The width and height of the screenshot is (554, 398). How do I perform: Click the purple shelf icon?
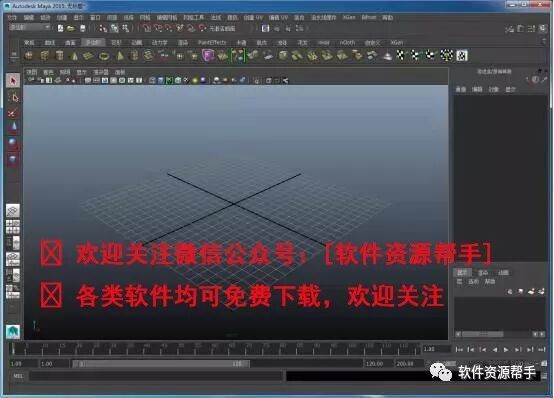tap(208, 55)
